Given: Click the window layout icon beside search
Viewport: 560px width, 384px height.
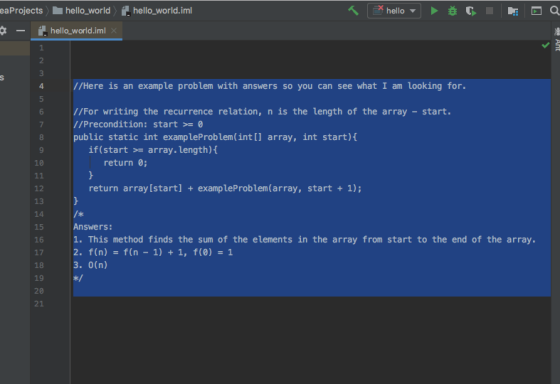Looking at the screenshot, I should point(536,11).
